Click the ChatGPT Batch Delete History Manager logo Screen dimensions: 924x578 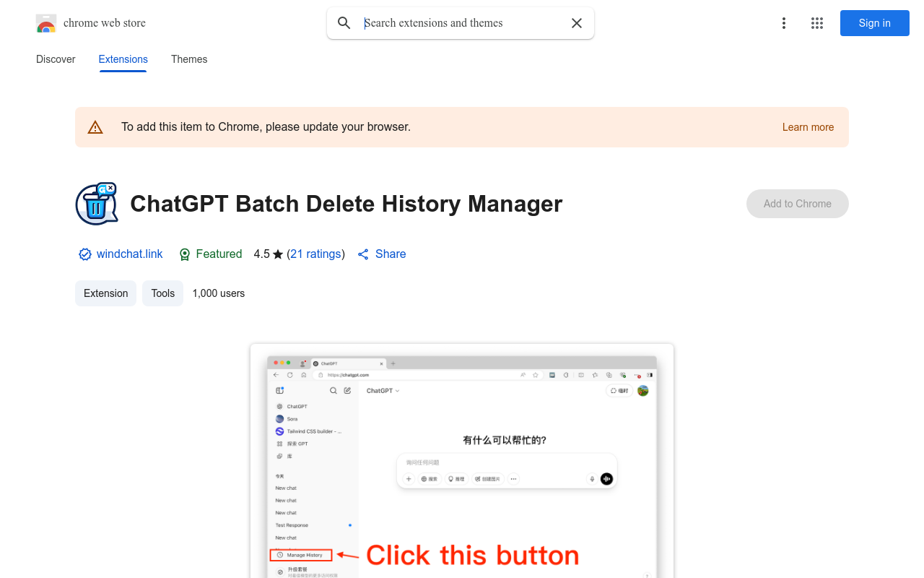[x=96, y=203]
